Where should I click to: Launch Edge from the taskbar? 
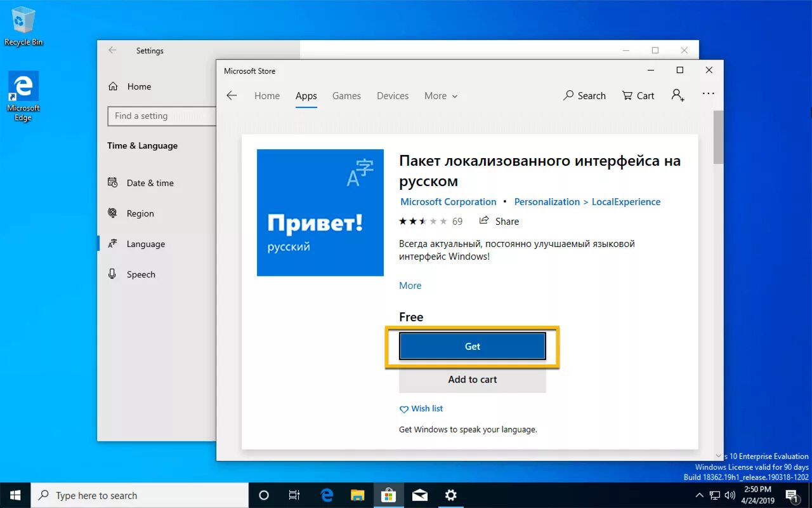coord(327,495)
